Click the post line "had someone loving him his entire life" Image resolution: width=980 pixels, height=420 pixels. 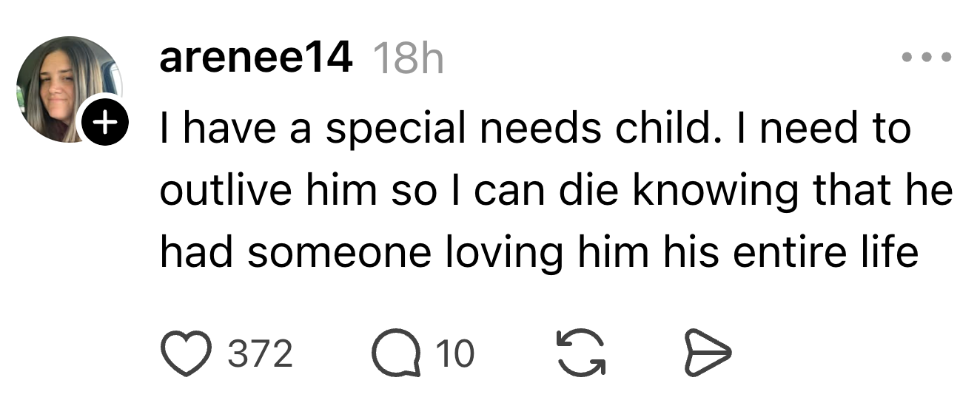coord(539,251)
